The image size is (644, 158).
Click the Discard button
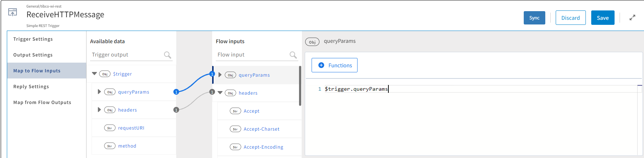tap(570, 18)
